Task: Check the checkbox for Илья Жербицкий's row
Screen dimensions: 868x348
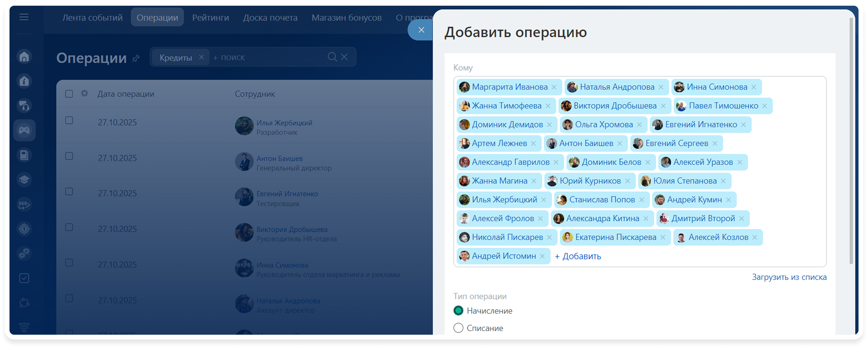Action: (69, 120)
